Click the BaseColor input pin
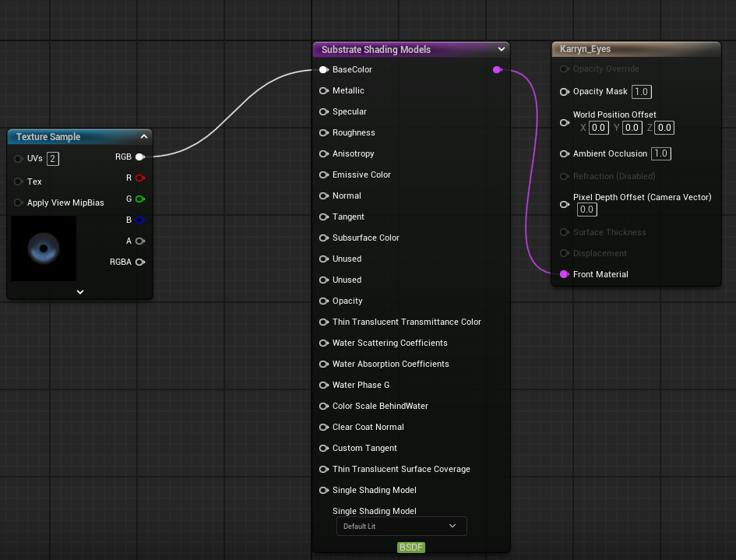Image resolution: width=736 pixels, height=560 pixels. coord(323,69)
